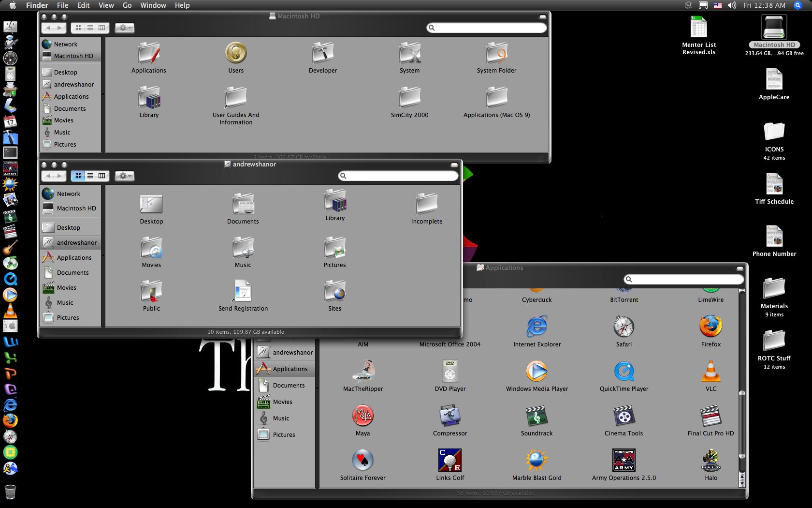Viewport: 812px width, 508px height.
Task: Open Mentor List Revised.xls on desktop
Action: coord(699,27)
